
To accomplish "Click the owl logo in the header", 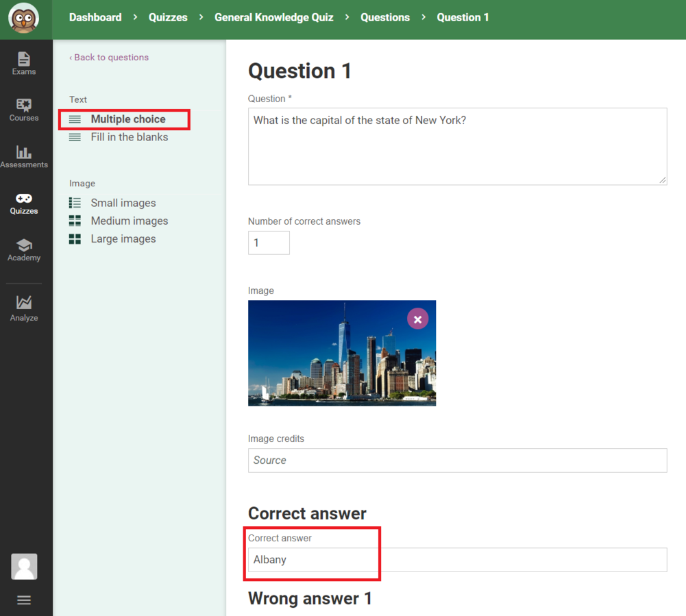I will coord(24,19).
